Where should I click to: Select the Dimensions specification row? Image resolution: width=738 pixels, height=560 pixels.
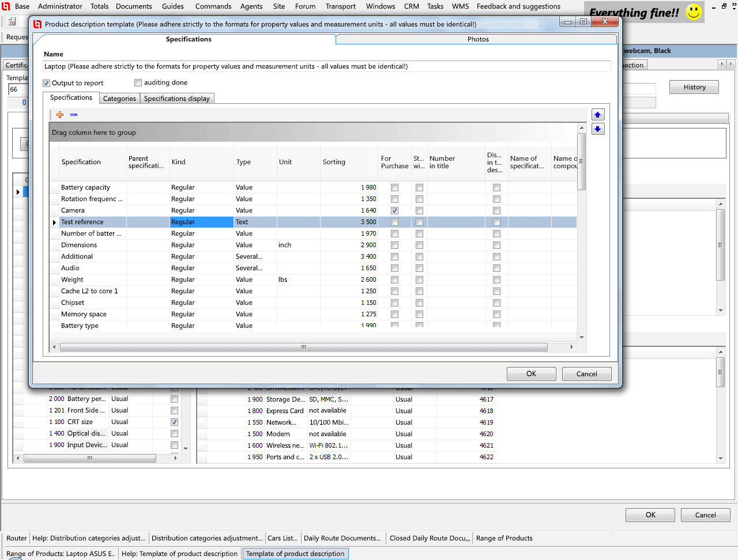coord(313,245)
